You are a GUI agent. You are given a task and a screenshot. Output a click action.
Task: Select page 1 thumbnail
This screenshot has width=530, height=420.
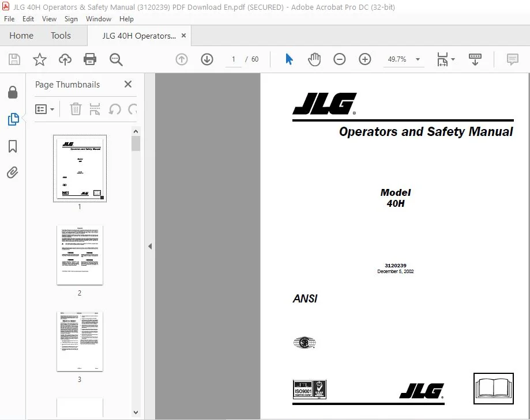[80, 168]
